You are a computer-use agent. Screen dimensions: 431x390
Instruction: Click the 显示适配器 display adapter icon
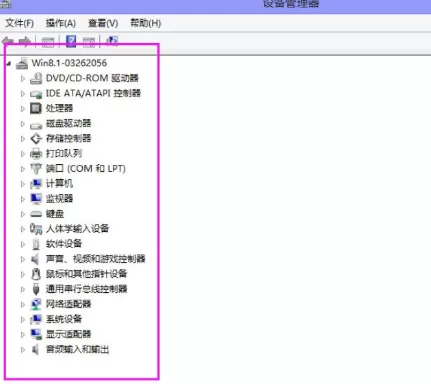36,334
